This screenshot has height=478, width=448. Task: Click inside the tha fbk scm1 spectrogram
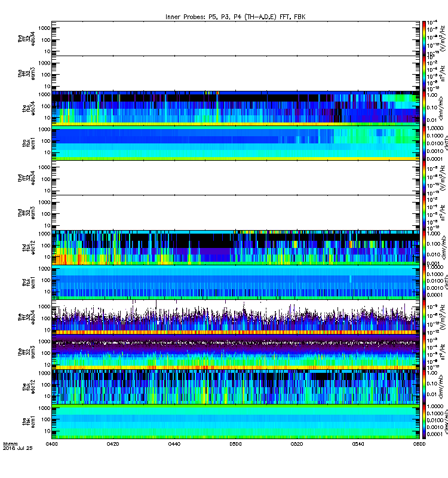point(235,143)
